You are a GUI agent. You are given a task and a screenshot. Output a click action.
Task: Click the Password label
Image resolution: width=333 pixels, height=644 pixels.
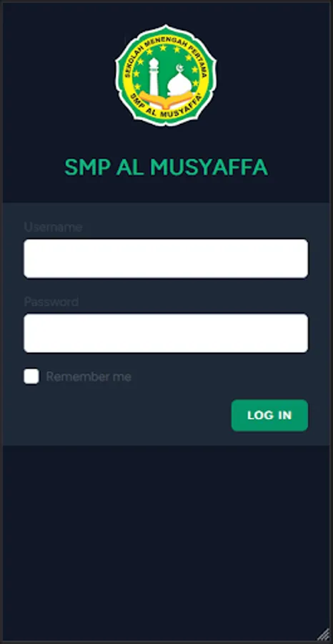[x=51, y=302]
